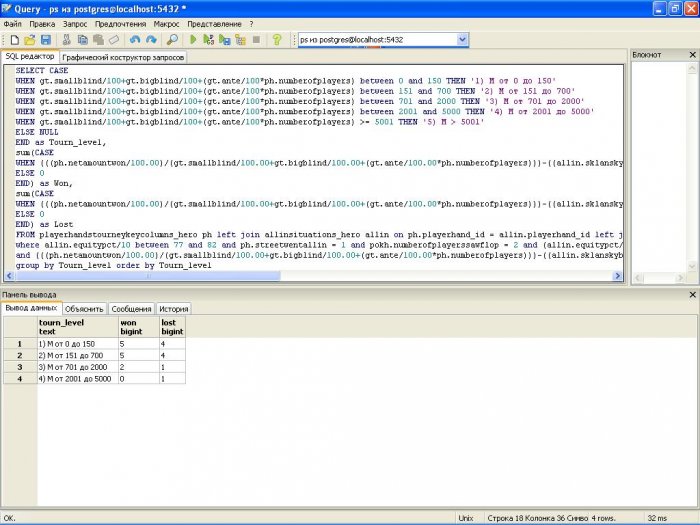700x525 pixels.
Task: Click the Undo arrow icon
Action: tap(133, 40)
